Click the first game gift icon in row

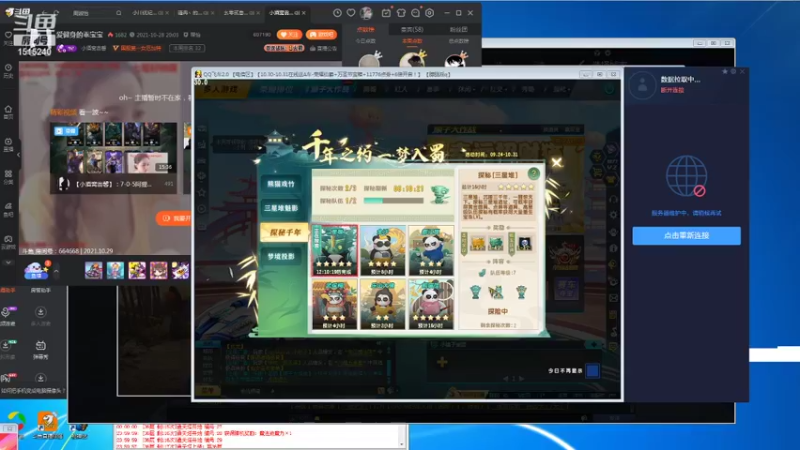(x=93, y=270)
